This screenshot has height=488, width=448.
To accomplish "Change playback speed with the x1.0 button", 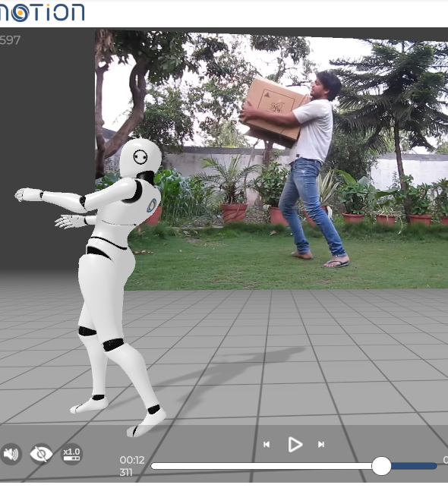I will [x=71, y=454].
